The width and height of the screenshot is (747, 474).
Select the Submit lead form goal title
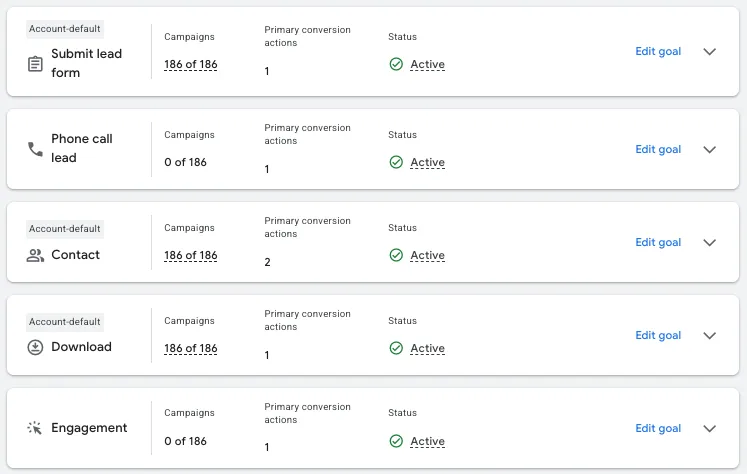pyautogui.click(x=86, y=63)
